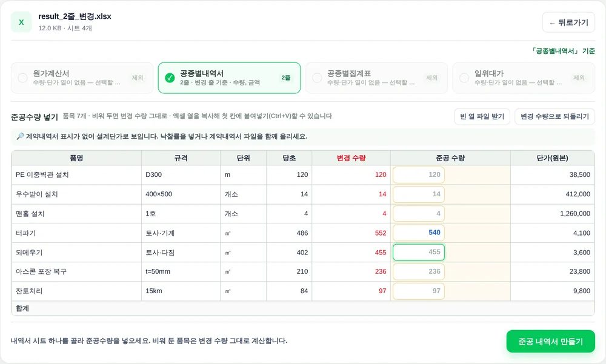Screen dimensions: 606x364
Task: Click the green Excel file icon
Action: pos(21,22)
